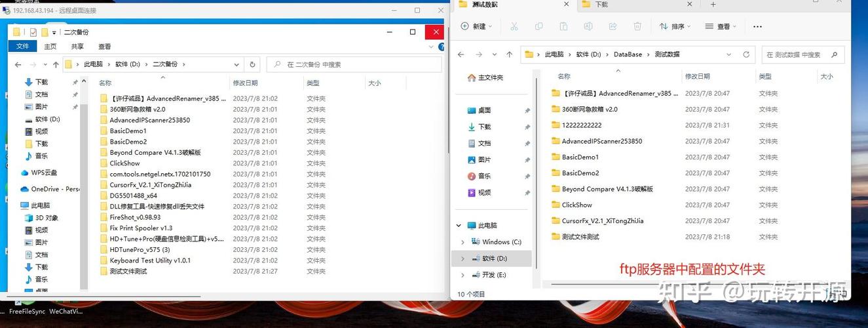Open 音乐 in 测试数据 sidebar
This screenshot has width=868, height=328.
pos(479,176)
